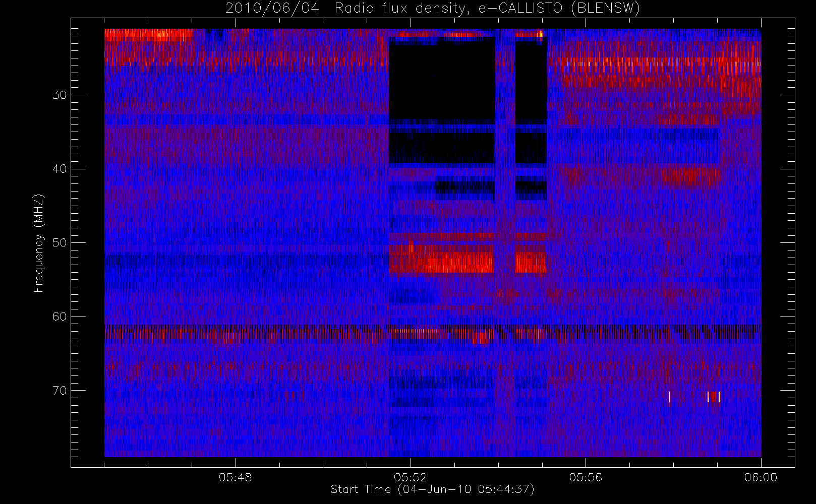Click the plot title naming e-CALLISTO (BLENSW)

[433, 9]
